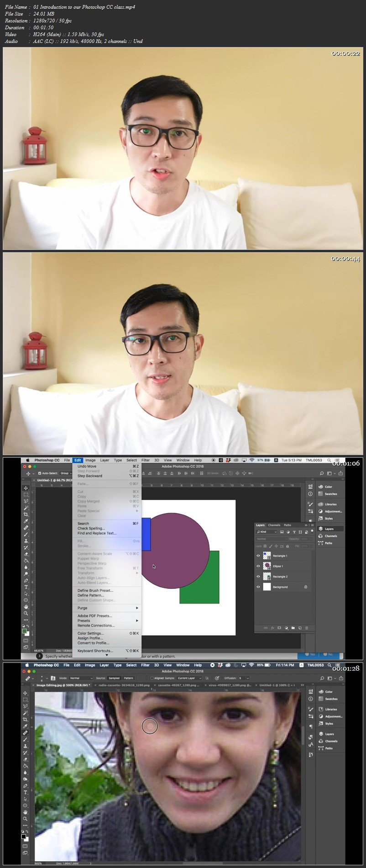Open the Filter menu in the 00:01:28 menu bar

pyautogui.click(x=145, y=665)
